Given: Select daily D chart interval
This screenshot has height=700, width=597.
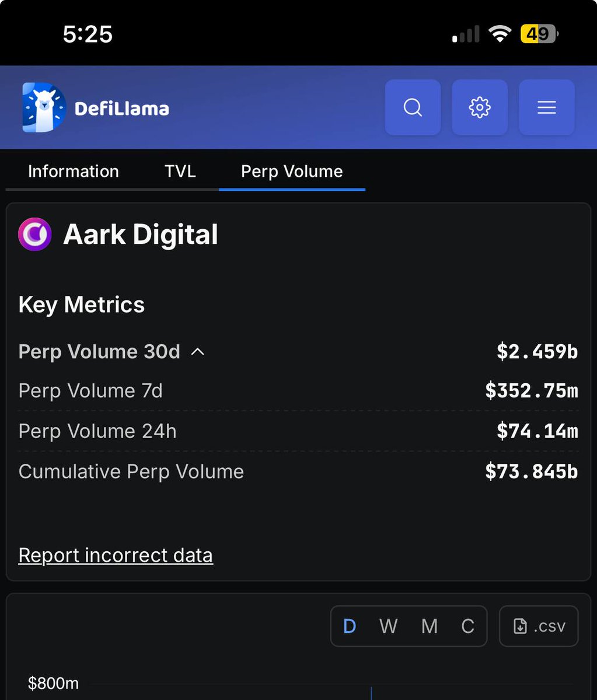Looking at the screenshot, I should (350, 626).
